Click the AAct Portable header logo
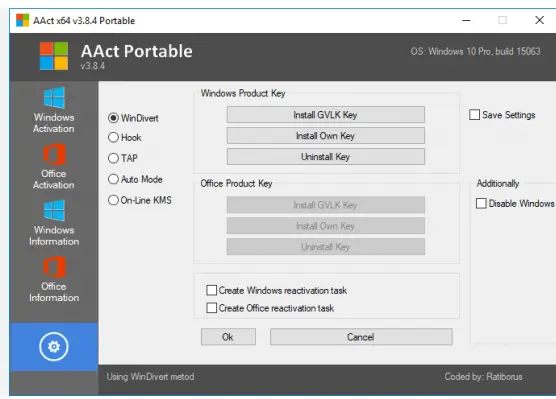 pos(54,56)
